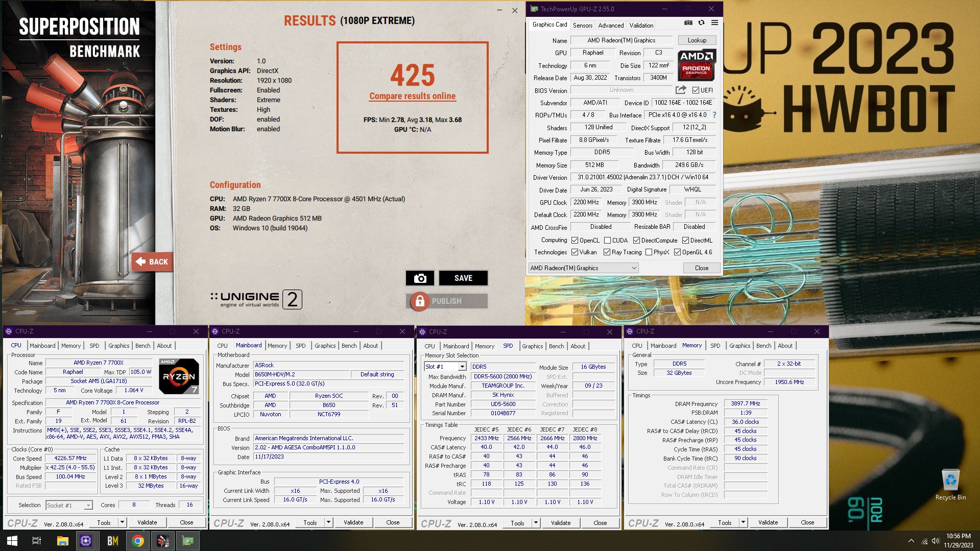The height and width of the screenshot is (551, 980).
Task: Toggle the DirectCompute checkbox in GPU-Z
Action: [636, 240]
